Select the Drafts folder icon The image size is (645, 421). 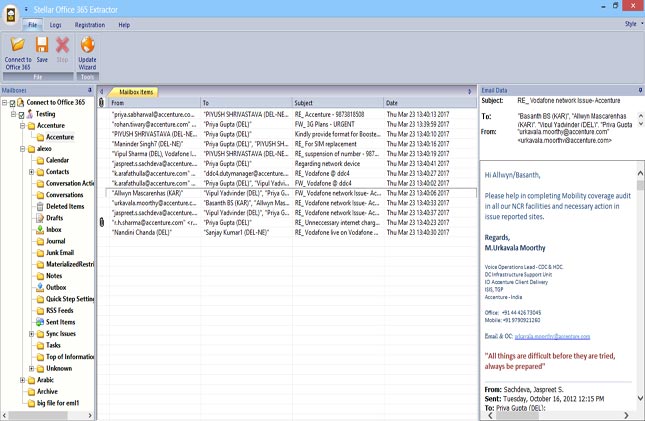tap(40, 218)
